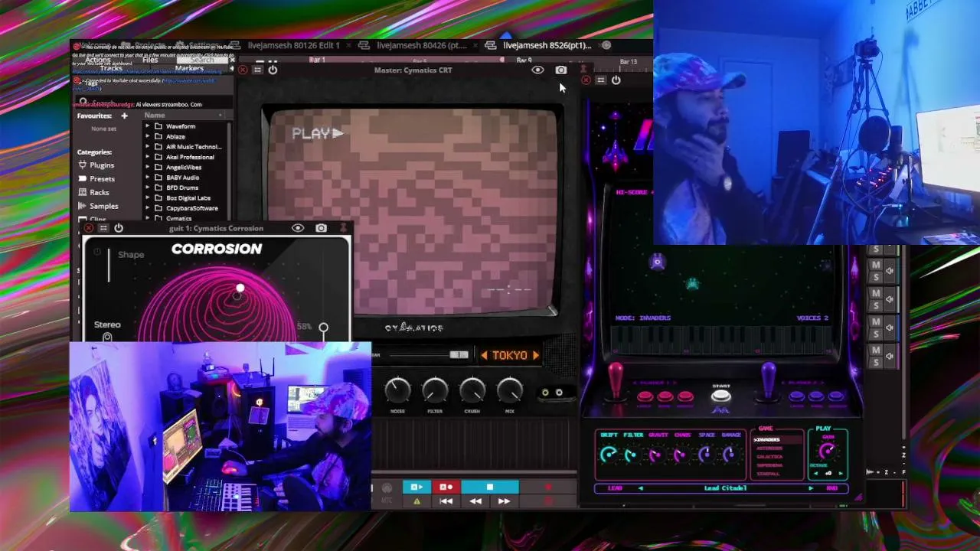Viewport: 980px width, 551px height.
Task: Expand the Ablaze folder
Action: [147, 136]
